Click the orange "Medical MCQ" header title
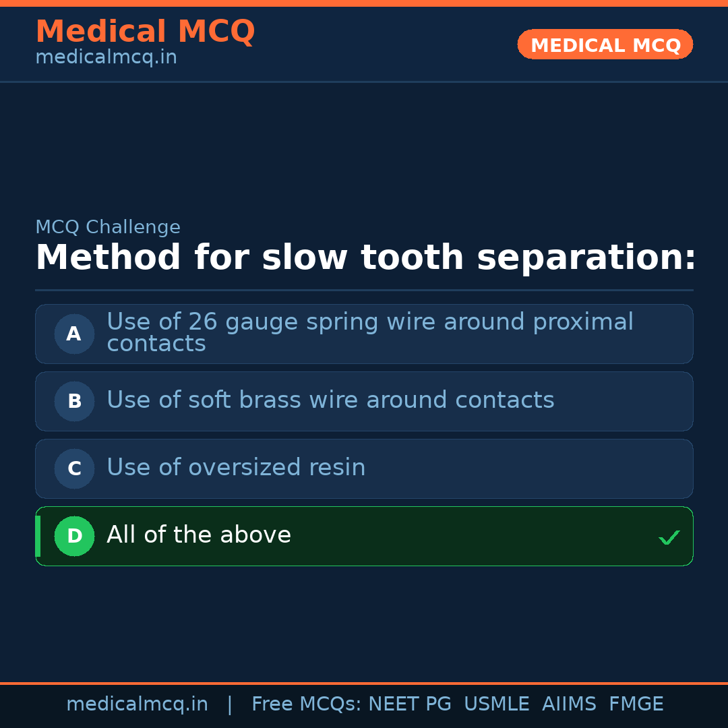Screen dimensions: 728x728 (x=145, y=32)
